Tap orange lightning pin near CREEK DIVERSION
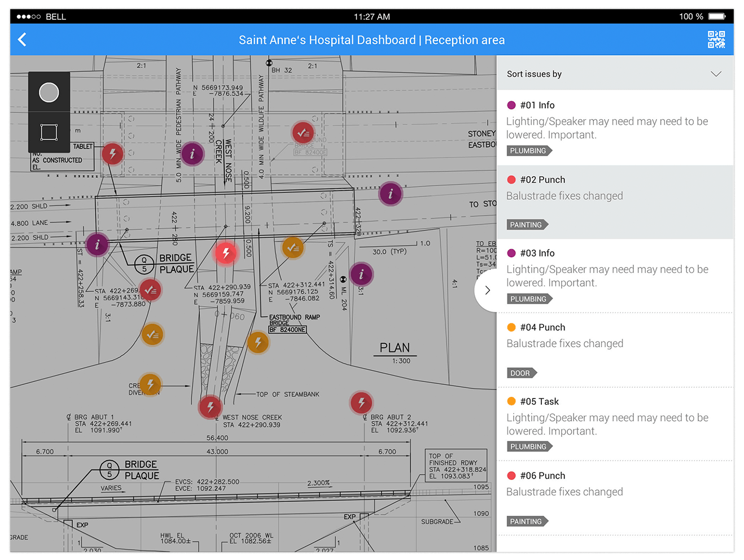 coord(150,384)
